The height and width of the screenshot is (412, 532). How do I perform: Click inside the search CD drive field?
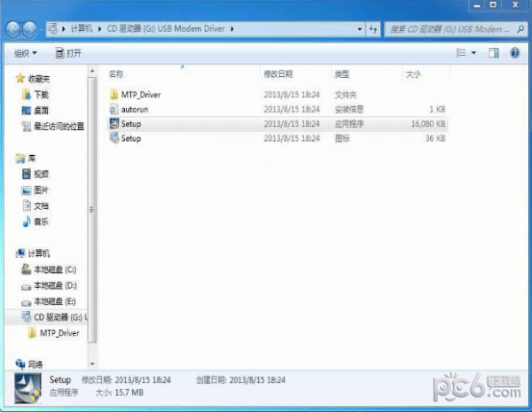tap(450, 29)
